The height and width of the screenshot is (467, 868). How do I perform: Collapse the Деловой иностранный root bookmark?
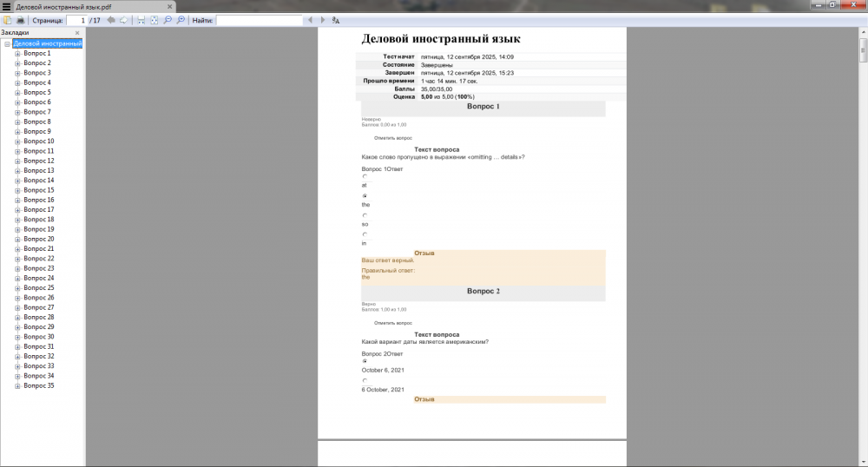pyautogui.click(x=7, y=43)
